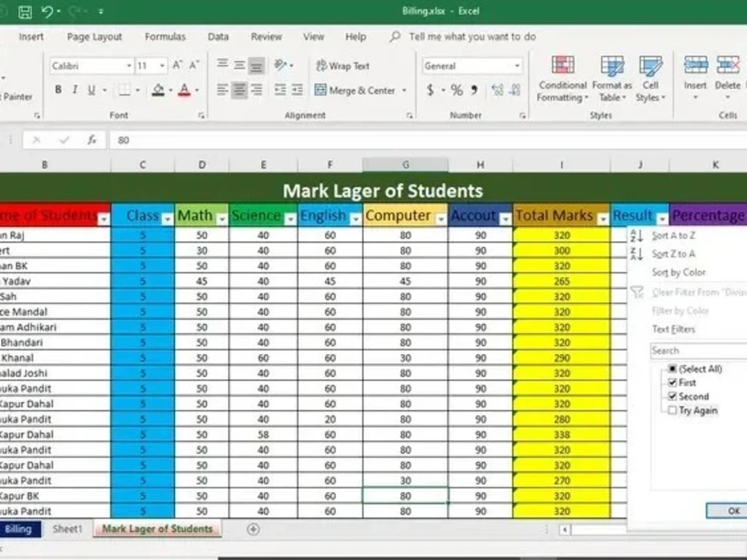Screen dimensions: 747x560
Task: Click the Borders icon
Action: point(124,90)
